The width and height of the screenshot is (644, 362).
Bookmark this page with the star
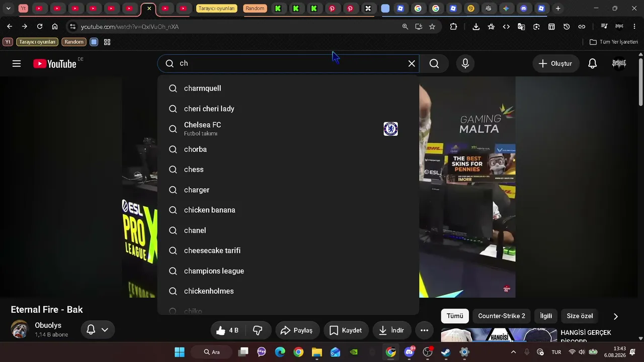pos(432,27)
